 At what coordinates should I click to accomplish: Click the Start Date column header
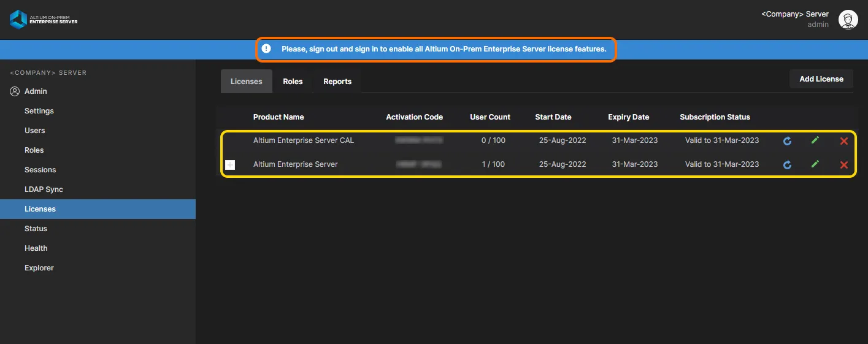[x=553, y=117]
